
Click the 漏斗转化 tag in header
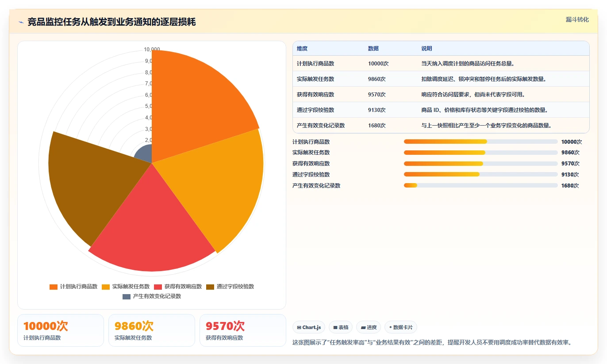point(577,20)
